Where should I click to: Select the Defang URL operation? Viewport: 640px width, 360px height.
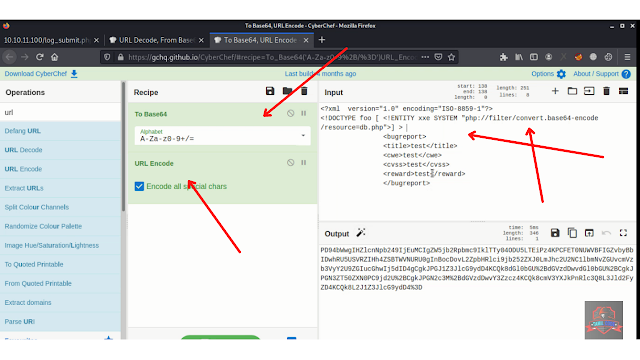click(x=60, y=131)
